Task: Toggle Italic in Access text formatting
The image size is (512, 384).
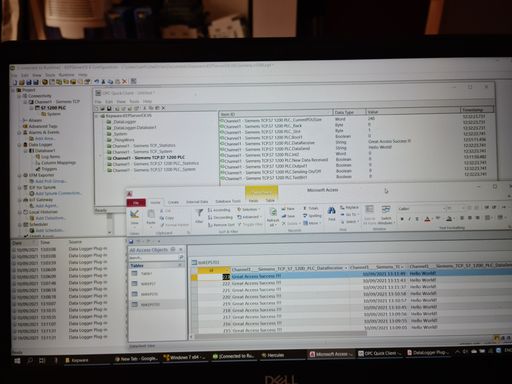Action: coord(409,219)
